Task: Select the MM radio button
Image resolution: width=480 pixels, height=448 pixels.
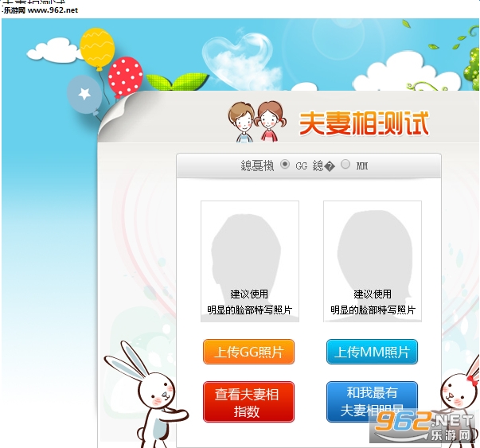Action: point(345,165)
